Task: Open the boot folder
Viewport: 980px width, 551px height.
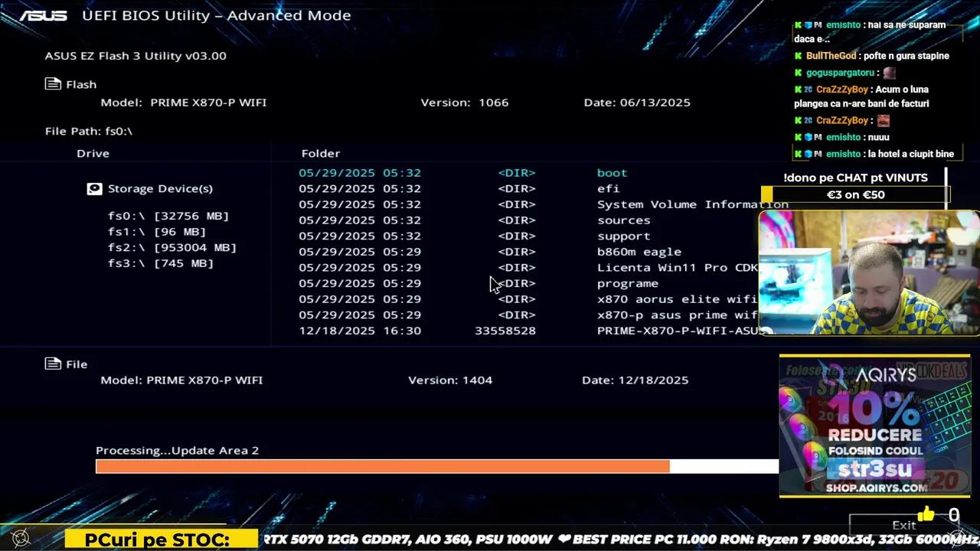Action: pyautogui.click(x=612, y=173)
